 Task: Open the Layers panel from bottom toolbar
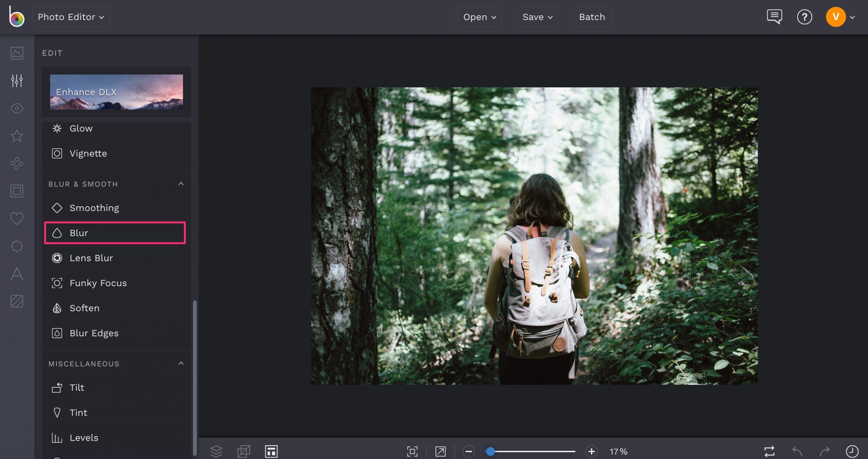pyautogui.click(x=216, y=451)
